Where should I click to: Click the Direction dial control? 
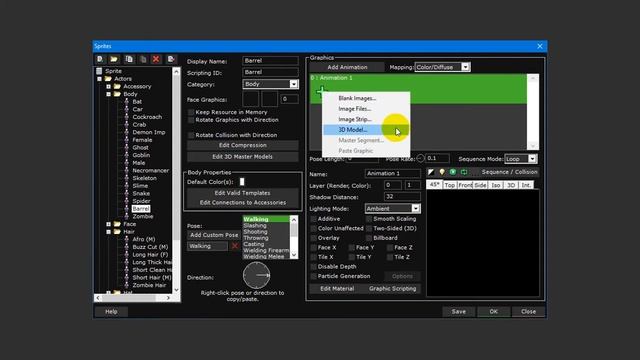point(256,276)
